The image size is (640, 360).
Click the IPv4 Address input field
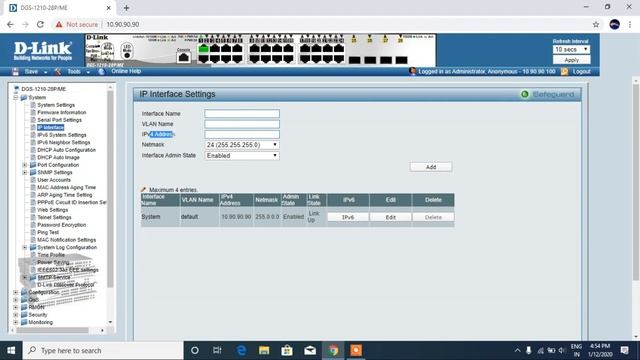(x=242, y=134)
